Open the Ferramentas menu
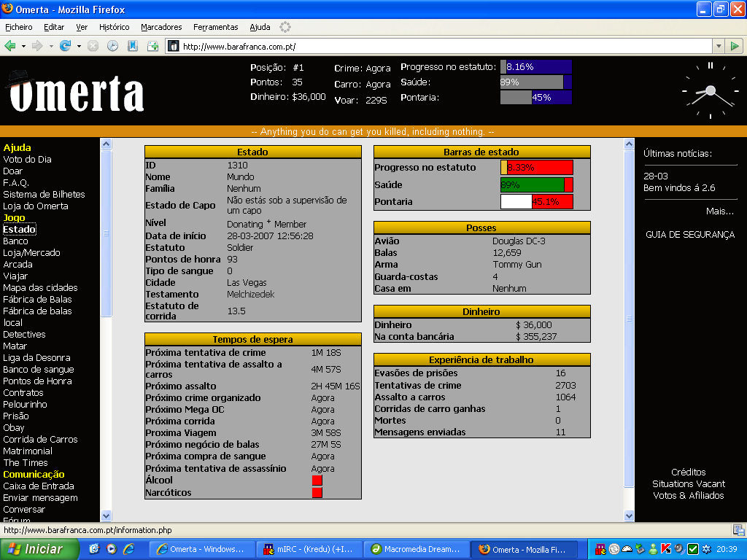Screen dimensions: 747x560 click(x=215, y=27)
